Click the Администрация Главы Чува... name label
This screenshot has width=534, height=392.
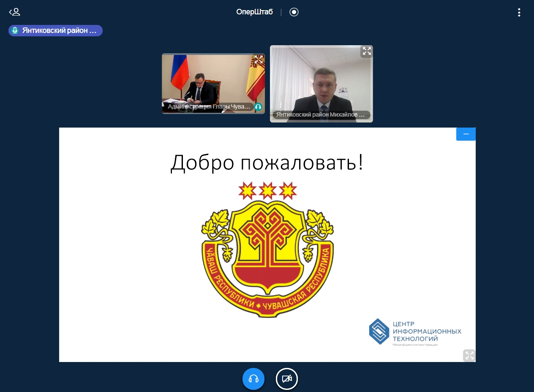pos(209,107)
